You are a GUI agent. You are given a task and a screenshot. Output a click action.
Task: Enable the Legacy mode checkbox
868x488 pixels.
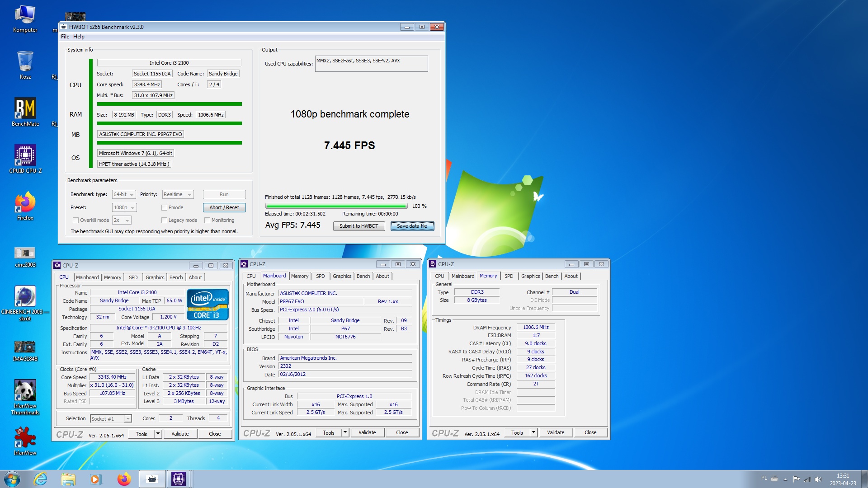[x=164, y=220]
